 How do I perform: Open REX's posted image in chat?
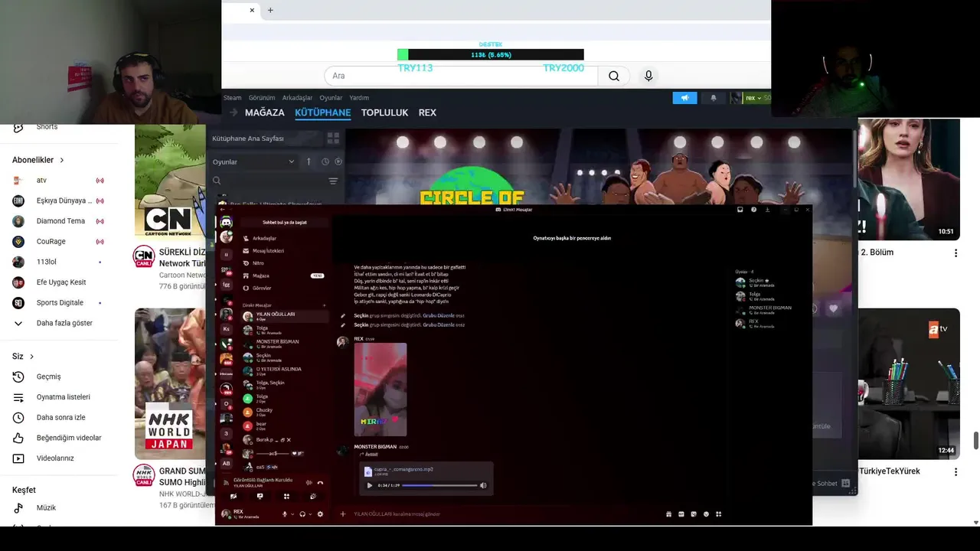point(381,390)
